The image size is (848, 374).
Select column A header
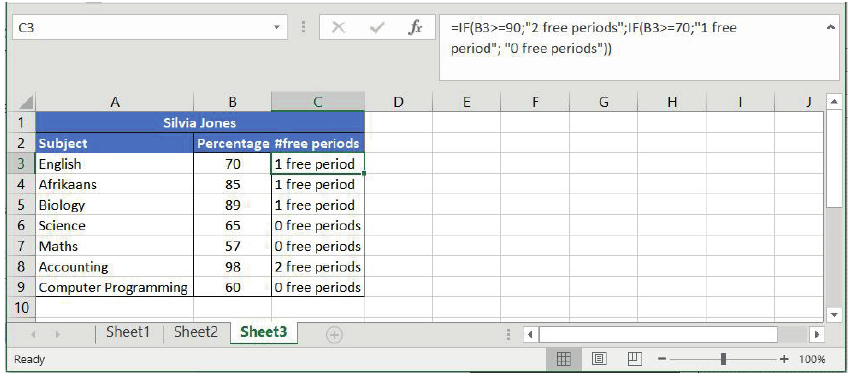[x=114, y=102]
